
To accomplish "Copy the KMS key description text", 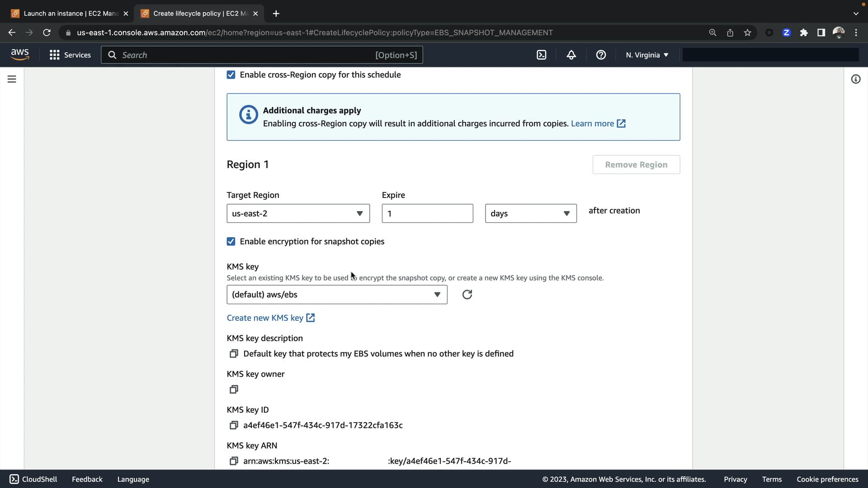I will point(234,354).
